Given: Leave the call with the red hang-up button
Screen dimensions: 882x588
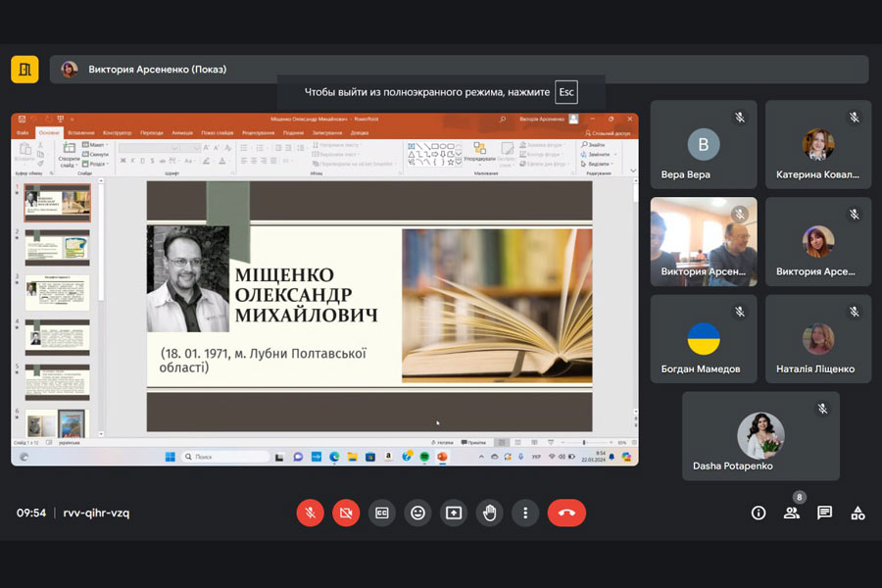Looking at the screenshot, I should pyautogui.click(x=566, y=513).
